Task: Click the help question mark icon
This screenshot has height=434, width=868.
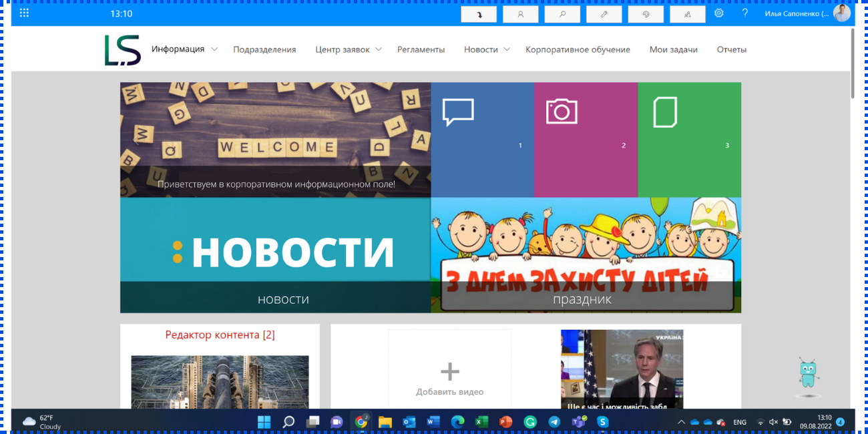Action: point(745,13)
